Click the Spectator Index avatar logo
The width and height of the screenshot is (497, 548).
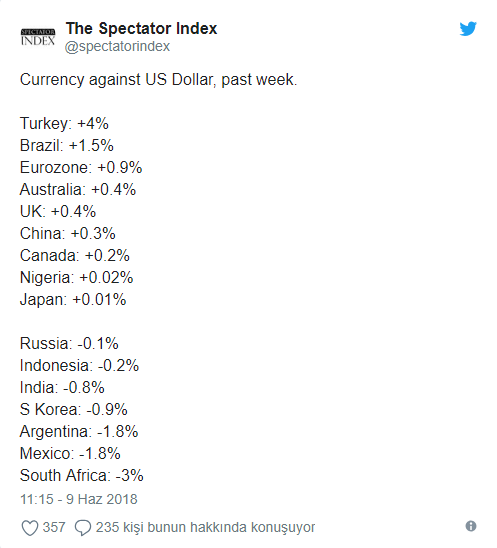click(x=38, y=37)
